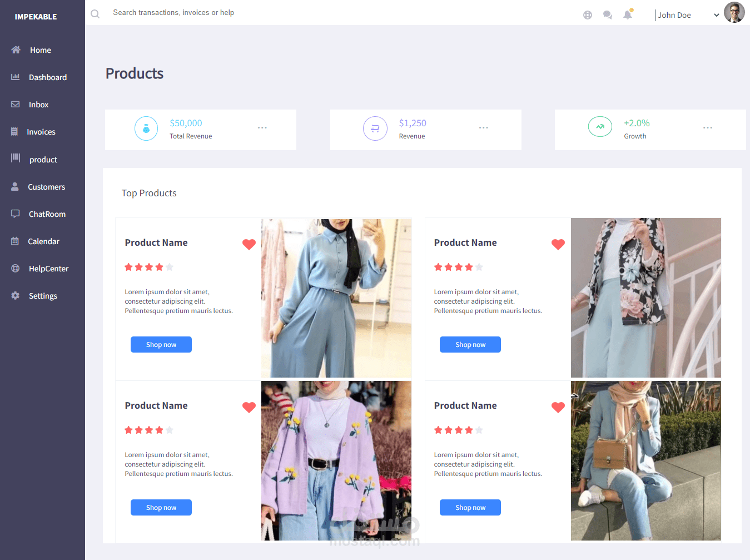Viewport: 750px width, 560px height.
Task: Click the IMPEKABLE logo text
Action: point(36,17)
